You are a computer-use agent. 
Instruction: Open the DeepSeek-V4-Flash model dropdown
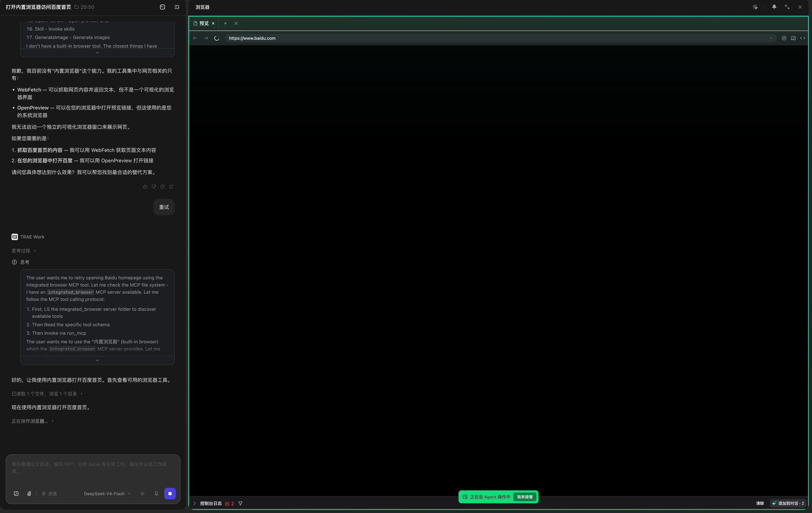click(107, 494)
